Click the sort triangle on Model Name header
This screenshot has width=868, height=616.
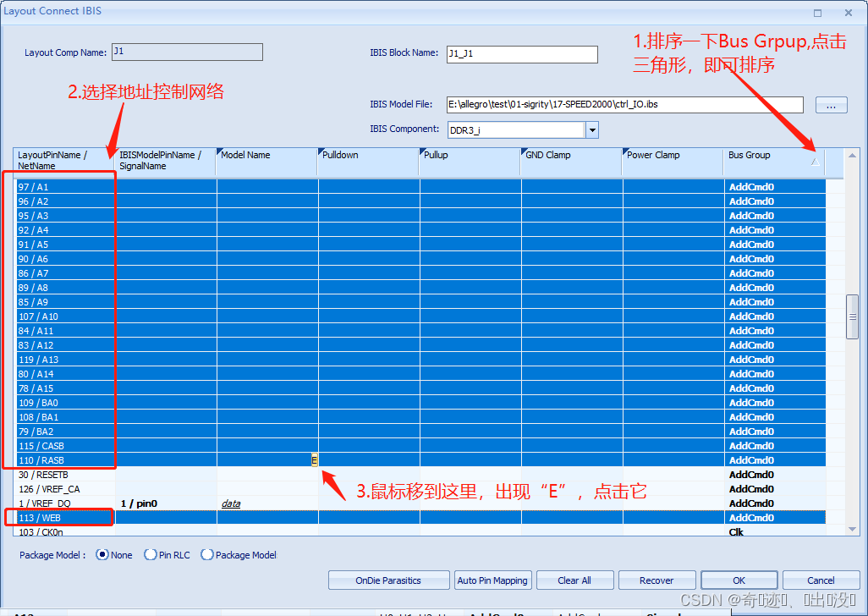219,151
